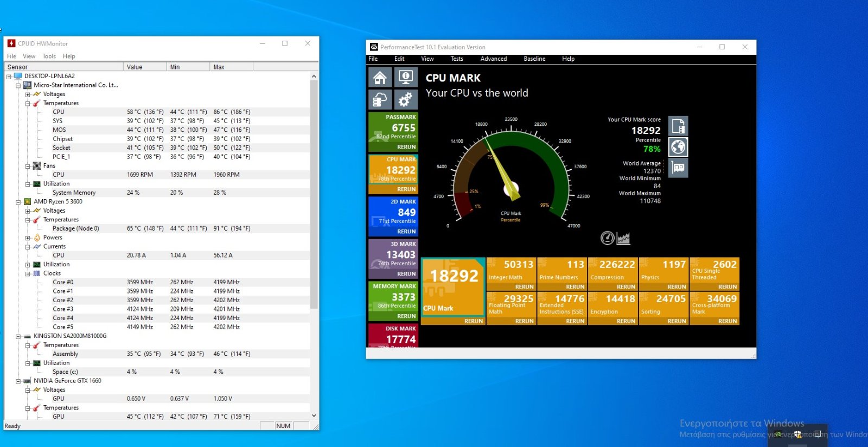Open HWMonitor File menu
The width and height of the screenshot is (868, 447).
coord(11,56)
